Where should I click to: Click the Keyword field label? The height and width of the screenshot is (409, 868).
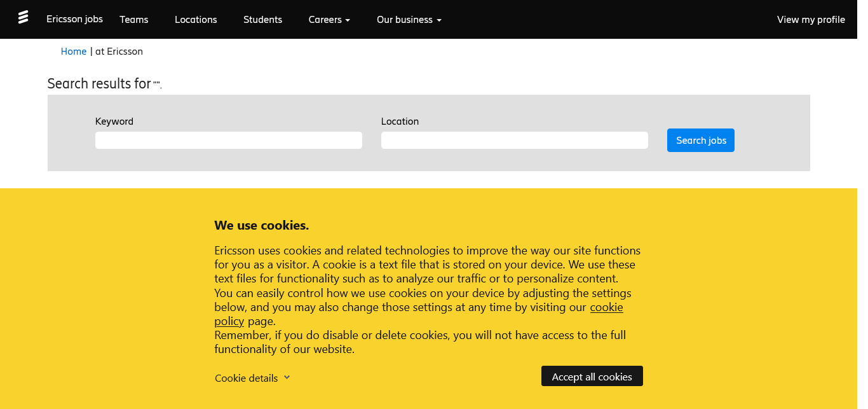click(114, 121)
